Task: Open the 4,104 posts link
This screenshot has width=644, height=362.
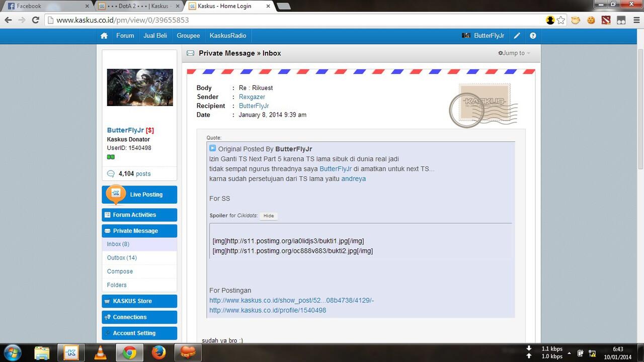Action: point(134,174)
